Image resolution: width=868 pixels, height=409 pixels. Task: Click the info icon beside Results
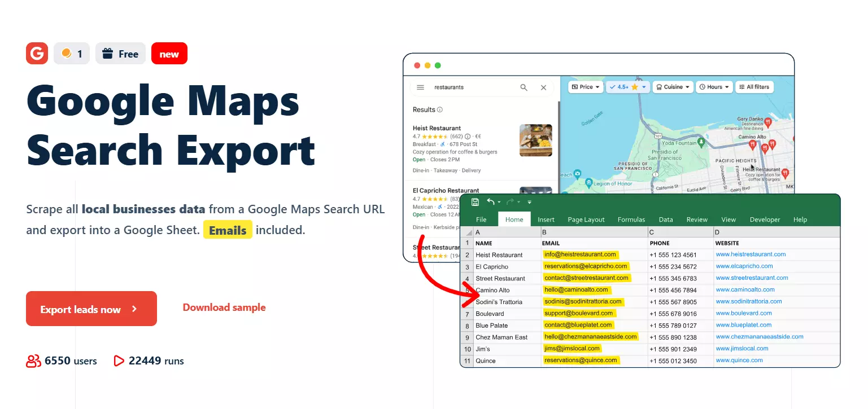(x=440, y=109)
